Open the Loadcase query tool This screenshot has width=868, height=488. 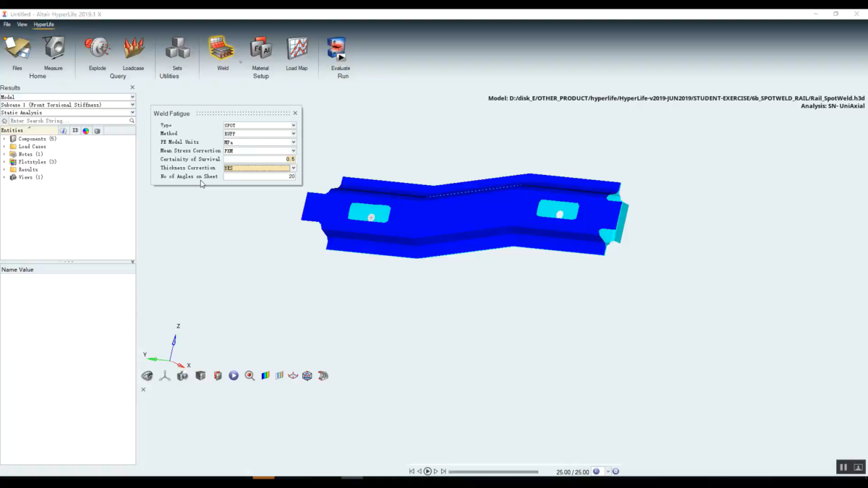click(133, 53)
